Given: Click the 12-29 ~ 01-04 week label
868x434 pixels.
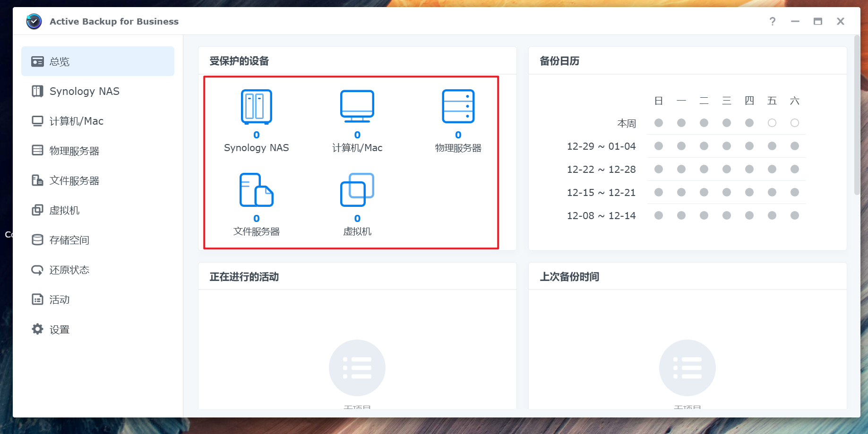Looking at the screenshot, I should (x=602, y=146).
